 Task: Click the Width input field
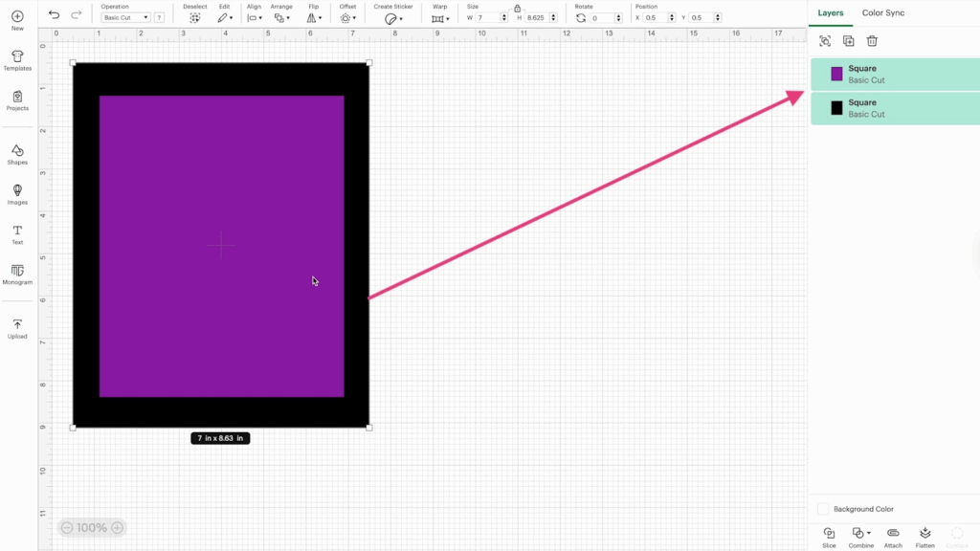click(x=488, y=17)
